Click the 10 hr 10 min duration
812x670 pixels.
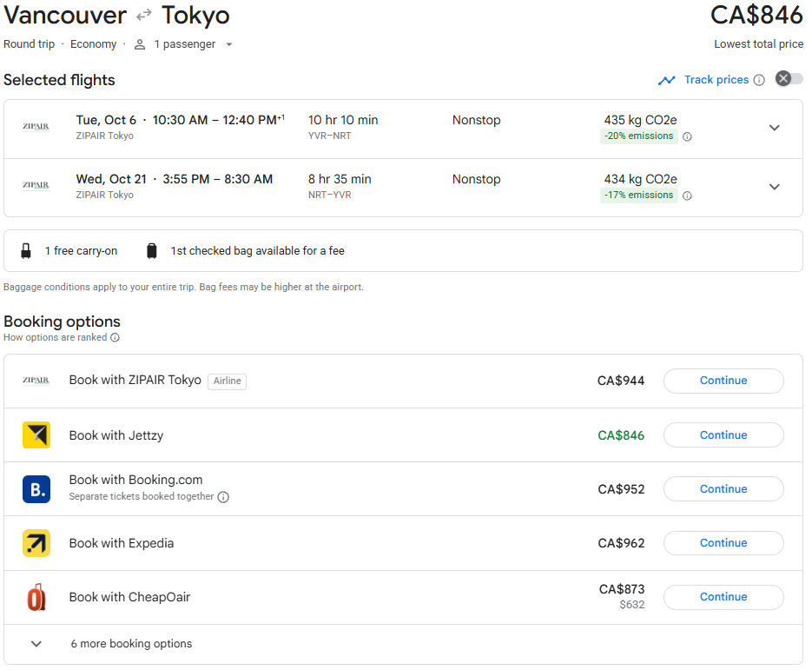coord(343,120)
